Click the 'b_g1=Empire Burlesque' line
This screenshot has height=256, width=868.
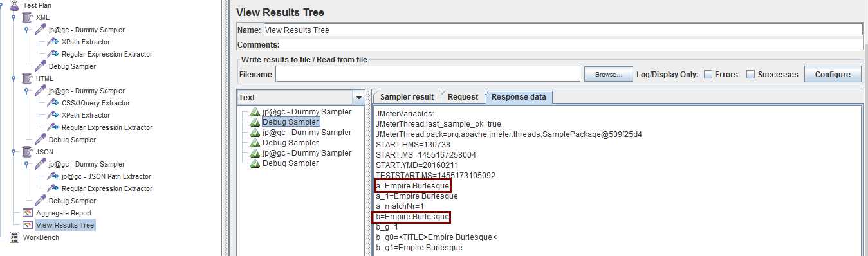click(x=419, y=248)
